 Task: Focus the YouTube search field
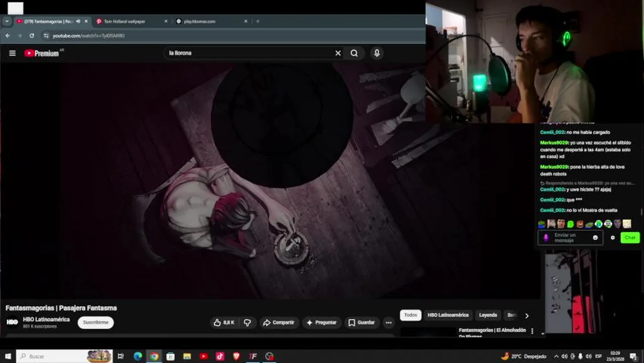[249, 53]
